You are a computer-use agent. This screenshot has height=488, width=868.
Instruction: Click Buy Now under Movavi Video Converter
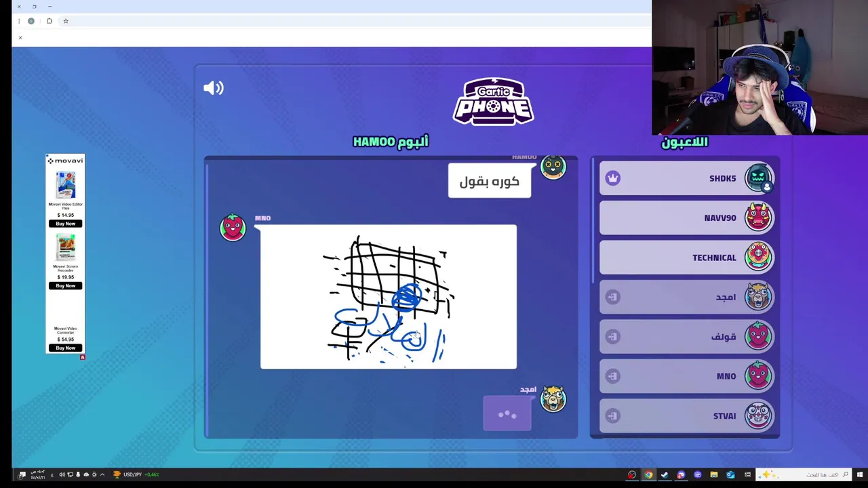pyautogui.click(x=65, y=348)
